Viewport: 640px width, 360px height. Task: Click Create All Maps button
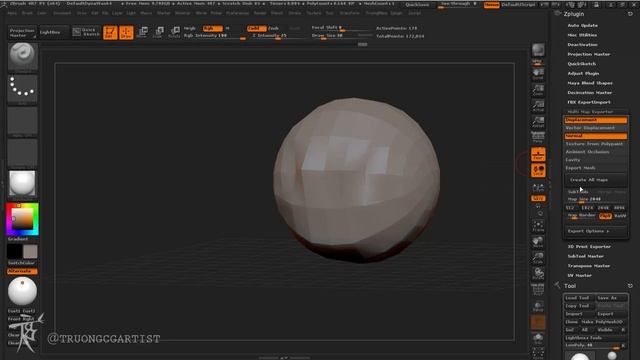tap(596, 180)
